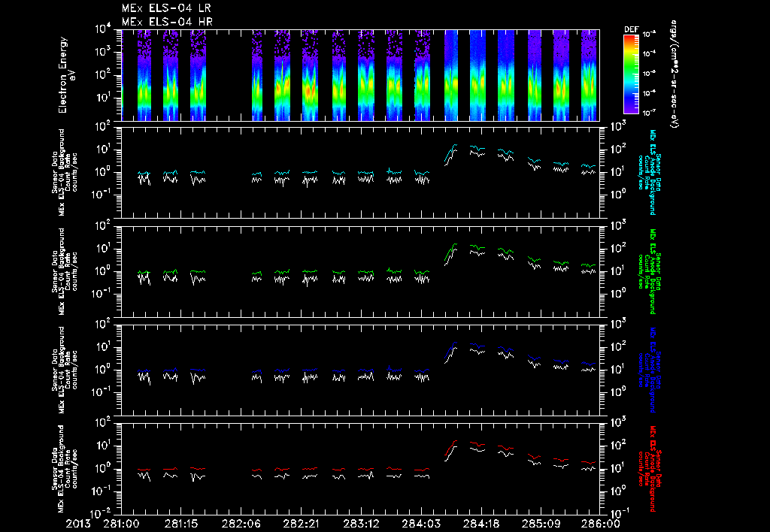The height and width of the screenshot is (532, 770).
Task: Click the first spectrogram column after 282:06
Action: (257, 75)
